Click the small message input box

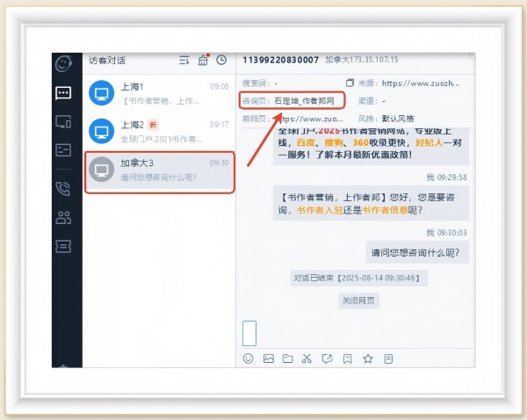click(249, 333)
